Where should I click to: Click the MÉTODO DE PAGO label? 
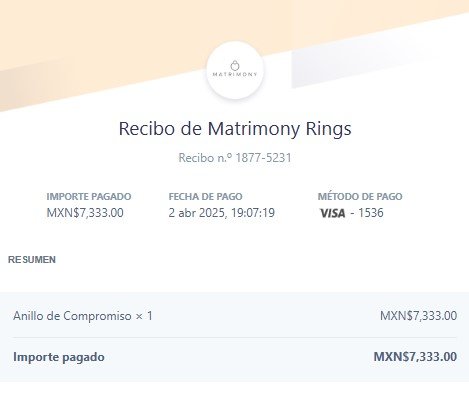(360, 197)
